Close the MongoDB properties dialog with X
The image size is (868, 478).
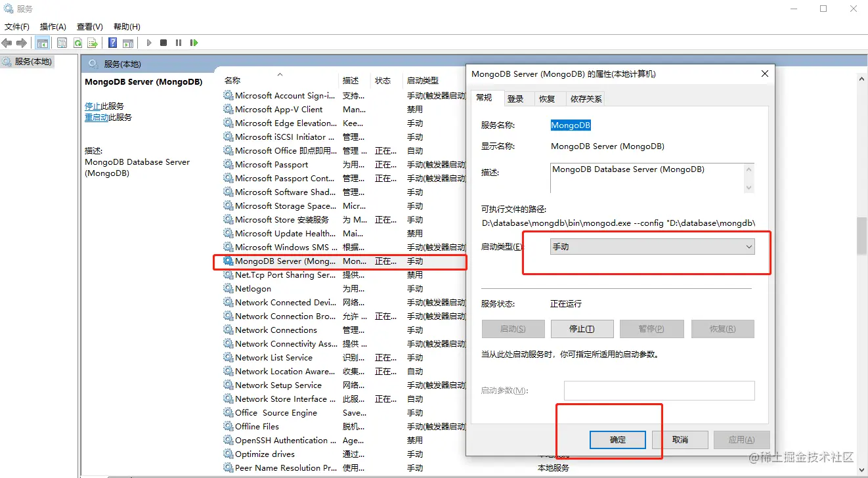pos(764,74)
